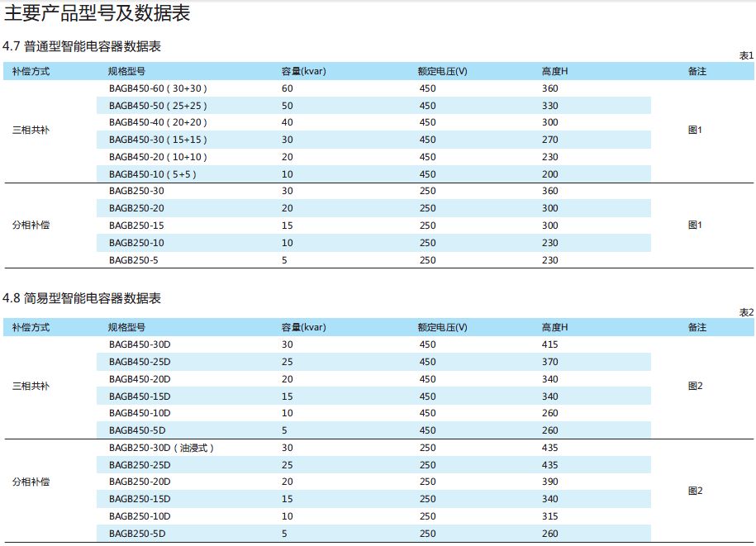The image size is (756, 546).
Task: Click model cell BAGB450-30D
Action: [140, 344]
